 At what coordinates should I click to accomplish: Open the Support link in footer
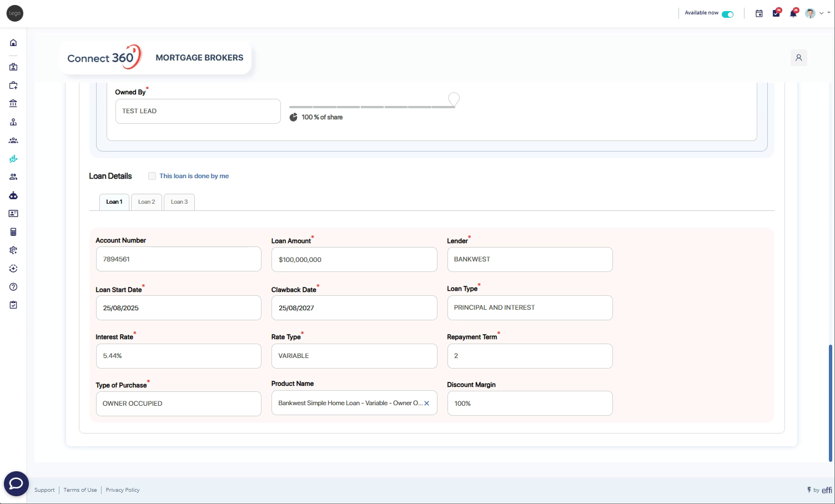click(x=44, y=490)
